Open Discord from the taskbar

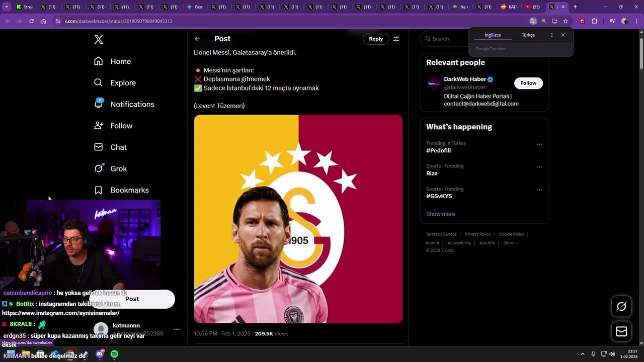point(100,354)
